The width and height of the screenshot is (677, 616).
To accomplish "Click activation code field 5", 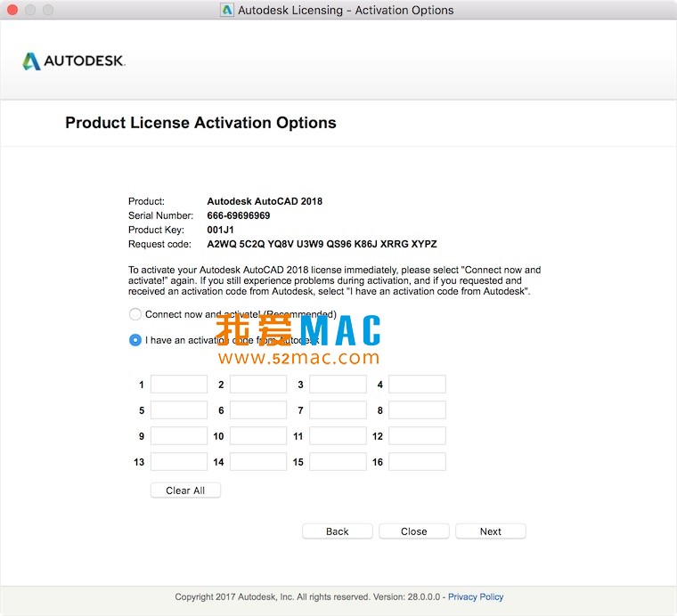I will coord(179,409).
